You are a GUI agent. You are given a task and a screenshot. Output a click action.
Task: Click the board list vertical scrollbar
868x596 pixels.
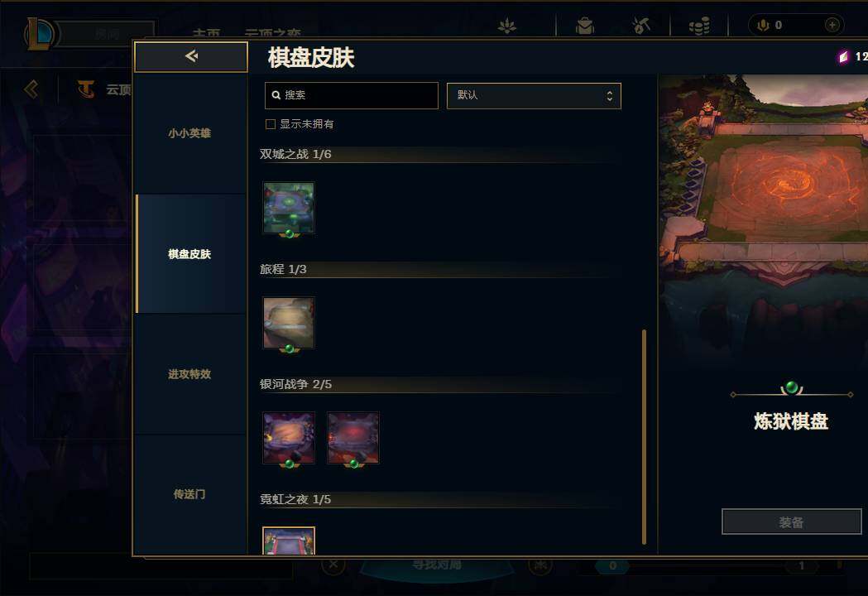click(644, 437)
